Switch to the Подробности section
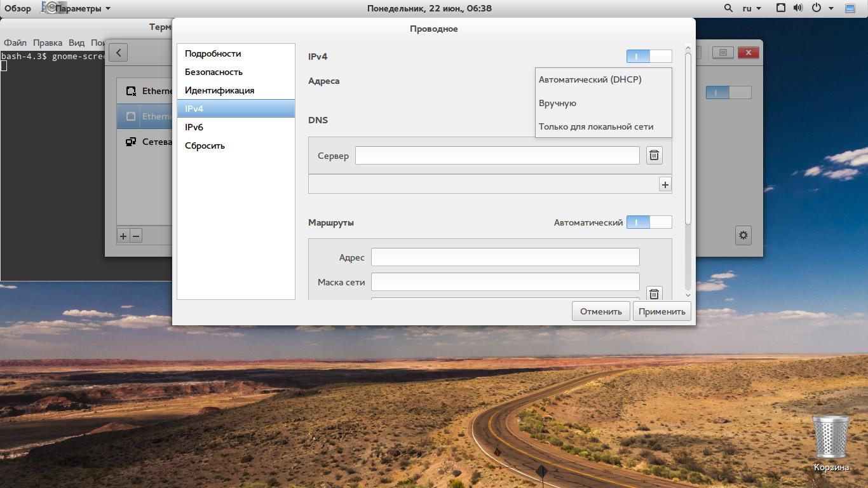Viewport: 868px width, 488px height. [236, 53]
